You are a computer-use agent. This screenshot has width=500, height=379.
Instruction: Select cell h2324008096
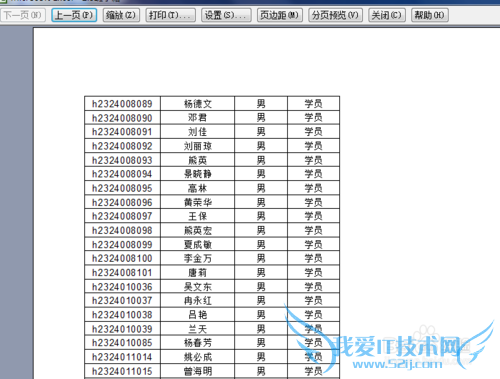122,202
